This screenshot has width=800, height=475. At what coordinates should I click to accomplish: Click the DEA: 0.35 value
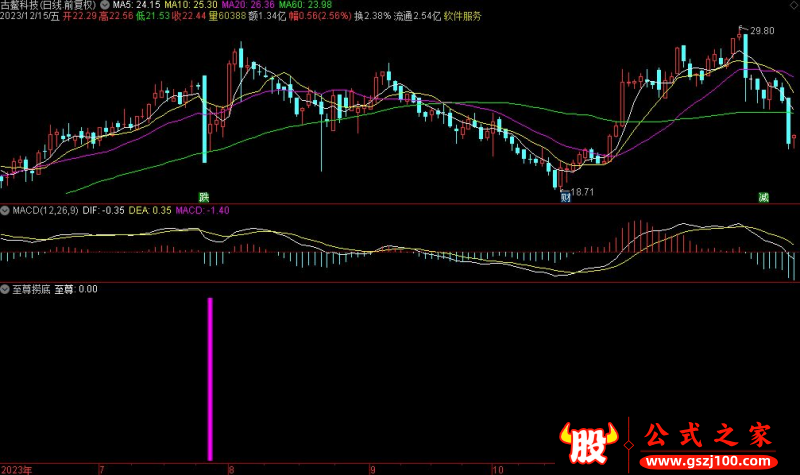pos(150,210)
